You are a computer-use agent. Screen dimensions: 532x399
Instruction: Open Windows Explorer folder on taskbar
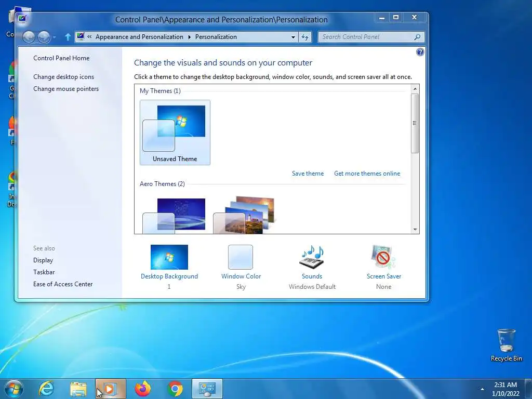(x=78, y=389)
